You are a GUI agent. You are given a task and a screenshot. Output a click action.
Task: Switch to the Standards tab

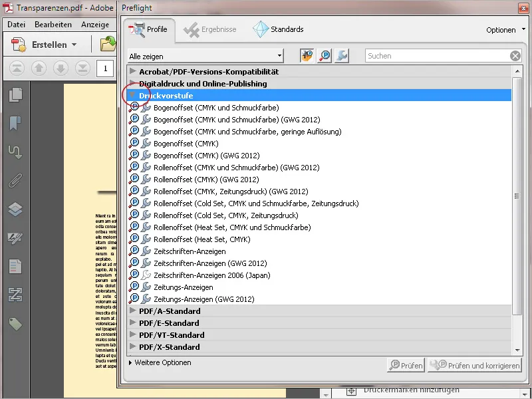pos(279,29)
